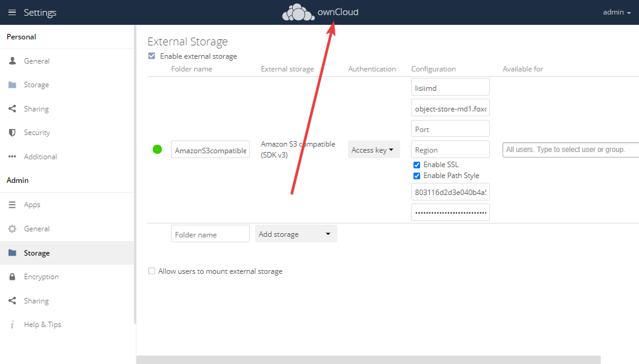This screenshot has height=364, width=639.
Task: Open the hamburger menu next to Settings
Action: [12, 12]
